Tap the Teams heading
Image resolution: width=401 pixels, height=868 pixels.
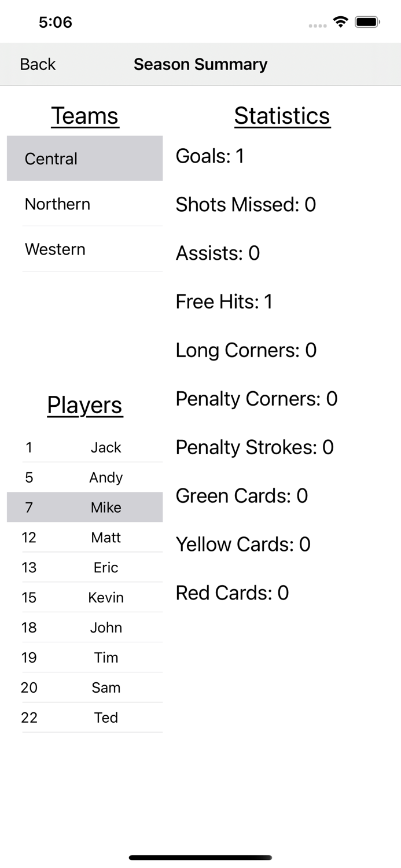(x=84, y=116)
